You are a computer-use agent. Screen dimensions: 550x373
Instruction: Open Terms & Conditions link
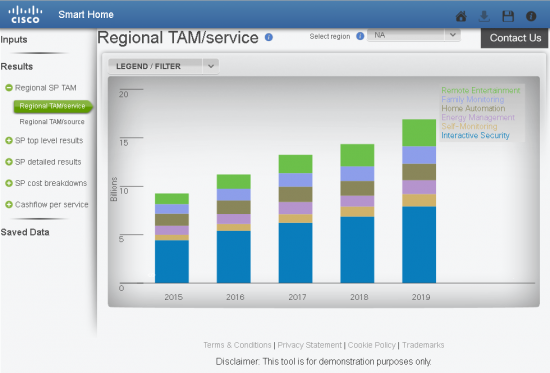coord(237,345)
